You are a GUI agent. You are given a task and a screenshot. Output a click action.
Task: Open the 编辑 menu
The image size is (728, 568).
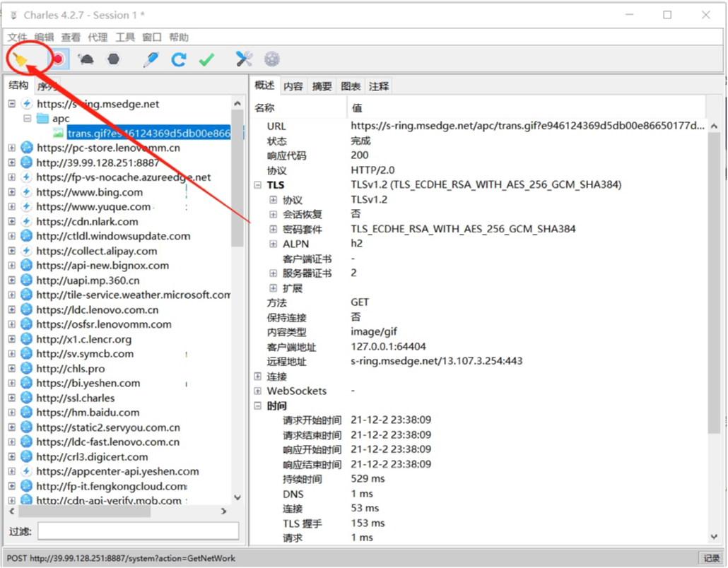(x=44, y=37)
